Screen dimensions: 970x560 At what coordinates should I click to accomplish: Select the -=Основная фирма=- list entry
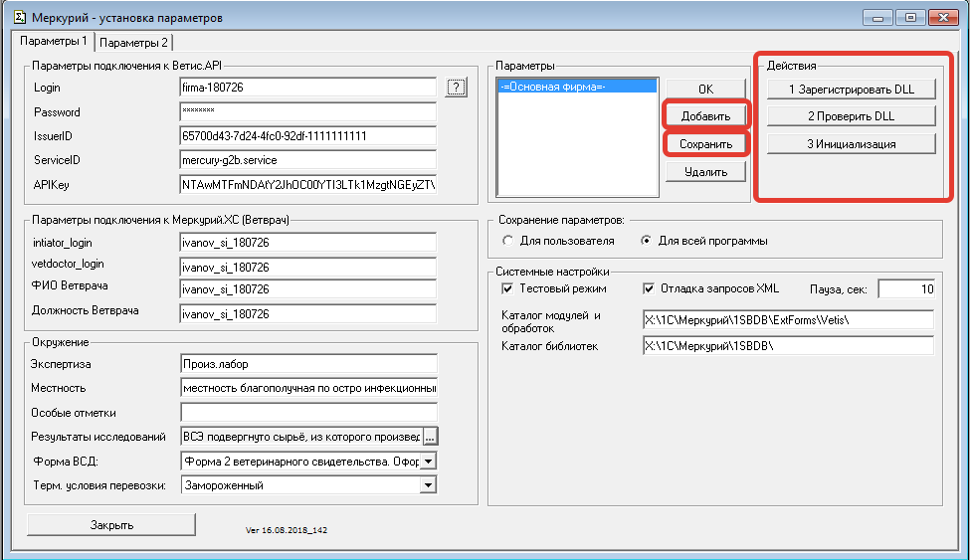click(577, 87)
